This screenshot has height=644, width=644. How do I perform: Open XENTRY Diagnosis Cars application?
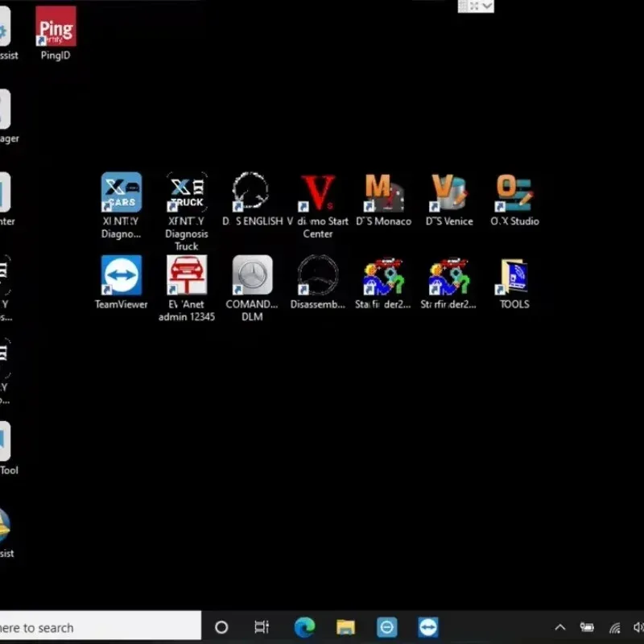(x=121, y=191)
